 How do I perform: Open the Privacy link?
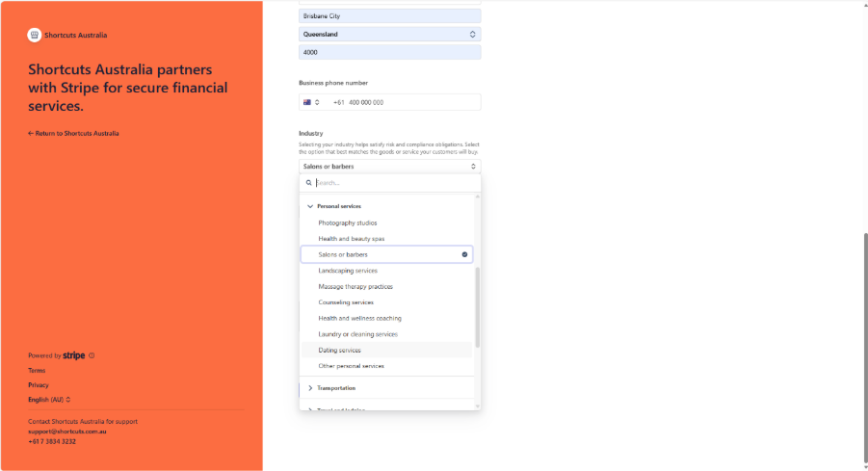pyautogui.click(x=38, y=384)
